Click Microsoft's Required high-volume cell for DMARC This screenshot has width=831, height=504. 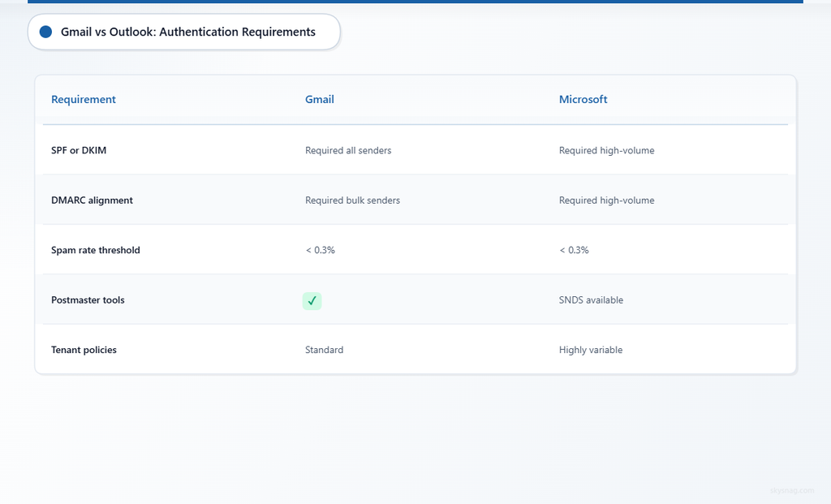click(606, 200)
